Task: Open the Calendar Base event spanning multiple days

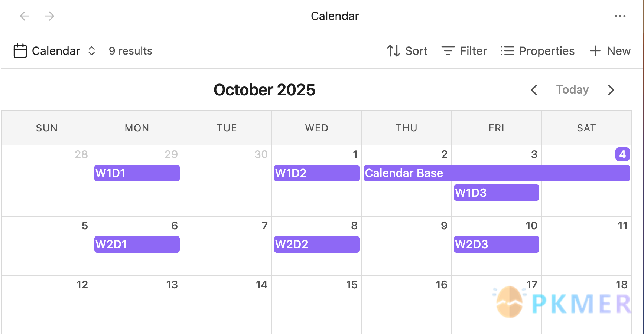Action: pos(404,173)
